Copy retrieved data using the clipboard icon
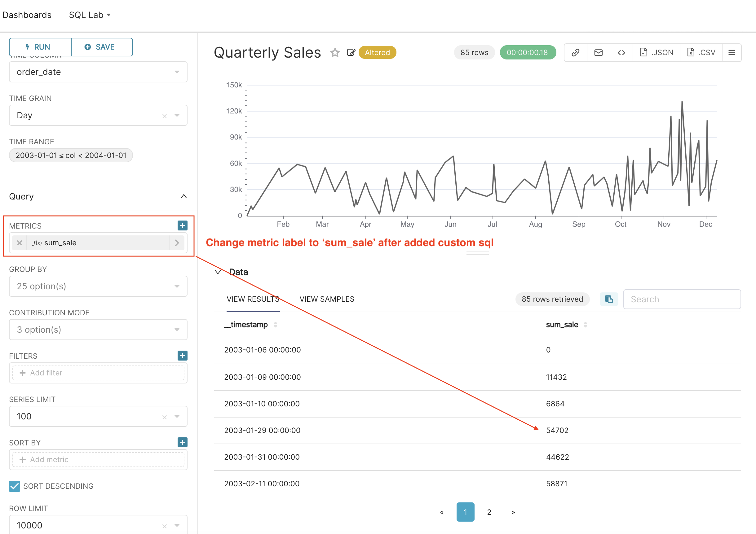The height and width of the screenshot is (534, 756). coord(608,299)
